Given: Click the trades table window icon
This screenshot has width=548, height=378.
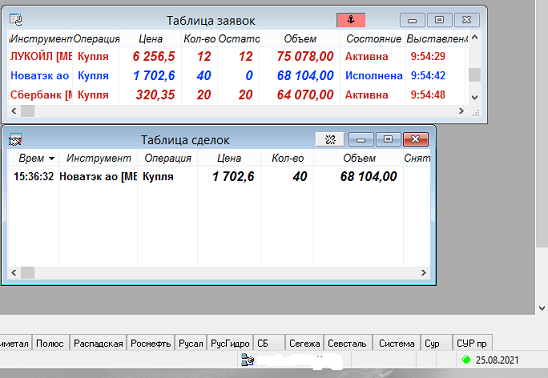Looking at the screenshot, I should (x=15, y=140).
